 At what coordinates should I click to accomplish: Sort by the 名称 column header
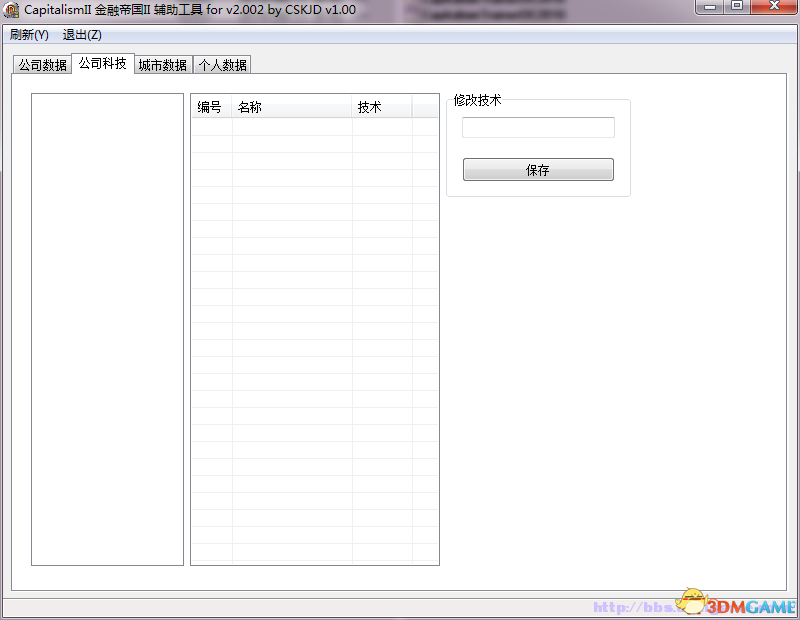pos(292,107)
